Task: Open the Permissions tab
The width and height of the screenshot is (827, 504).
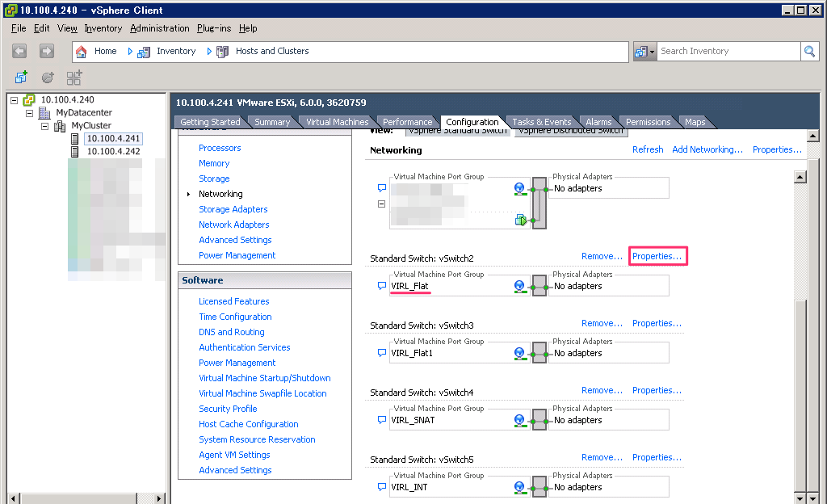Action: 648,122
